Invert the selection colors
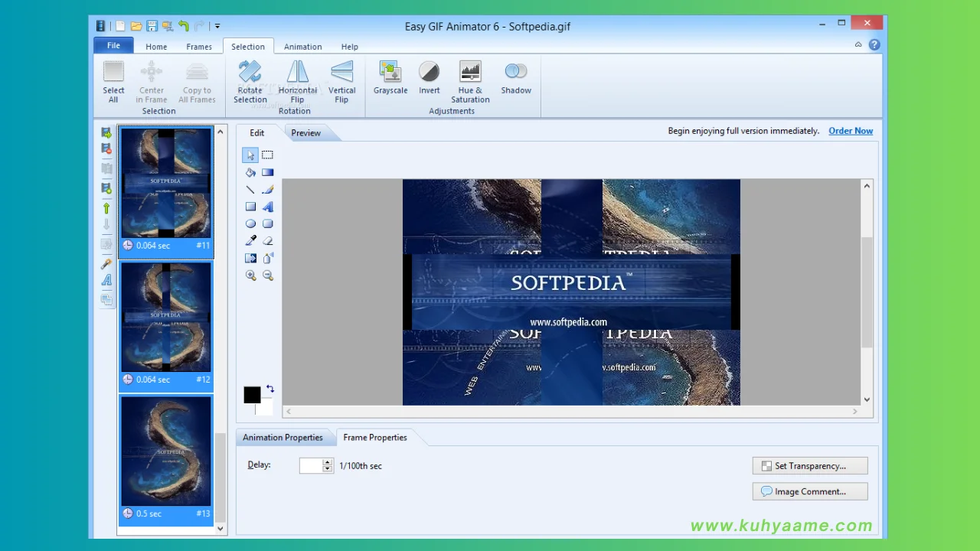This screenshot has height=551, width=980. [429, 78]
